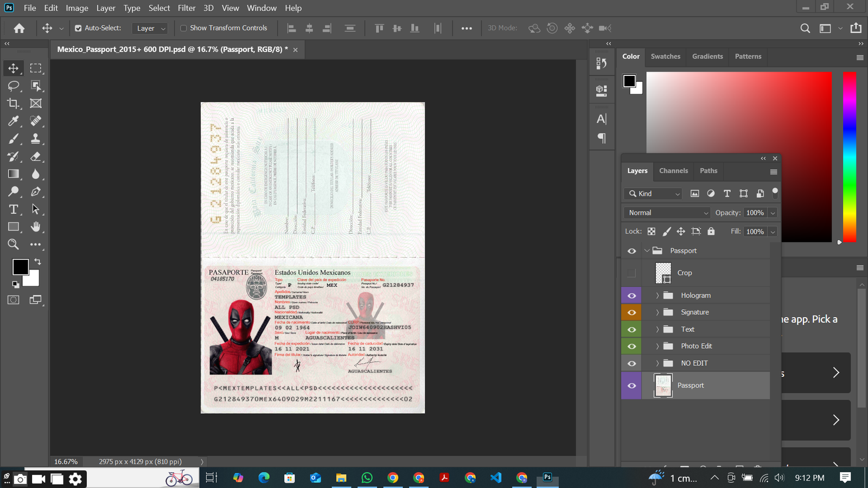The width and height of the screenshot is (868, 488).
Task: Open the layer Kind filter dropdown
Action: [x=654, y=194]
